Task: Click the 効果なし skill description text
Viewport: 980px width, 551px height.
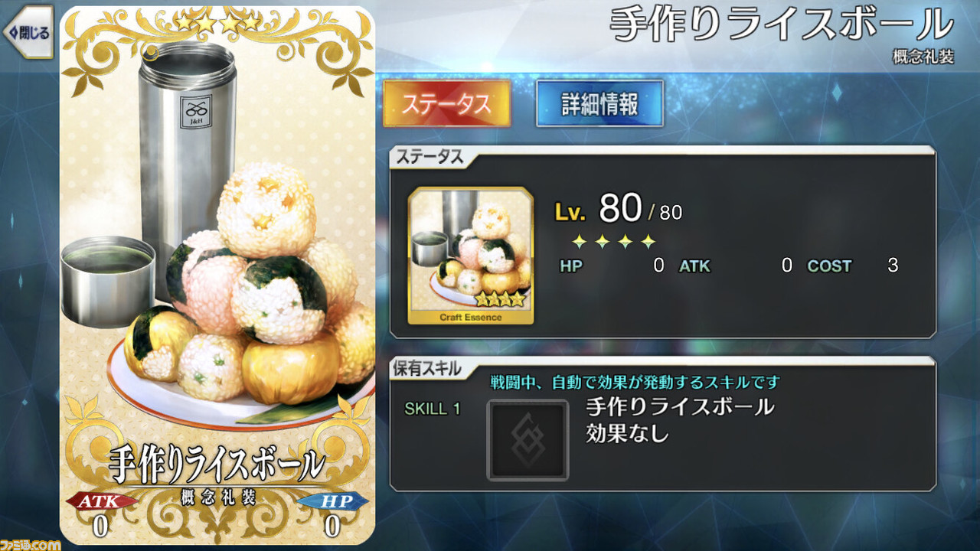Action: [x=628, y=434]
